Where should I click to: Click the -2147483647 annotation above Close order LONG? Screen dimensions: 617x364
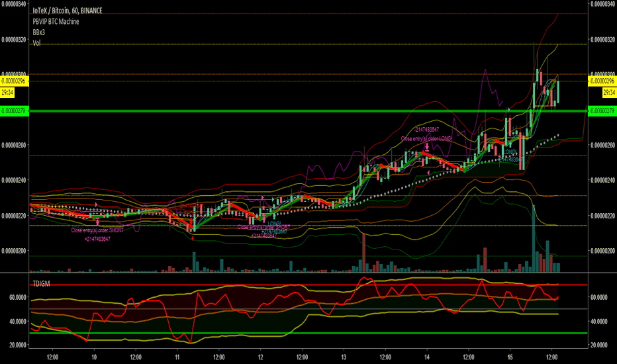pos(426,129)
